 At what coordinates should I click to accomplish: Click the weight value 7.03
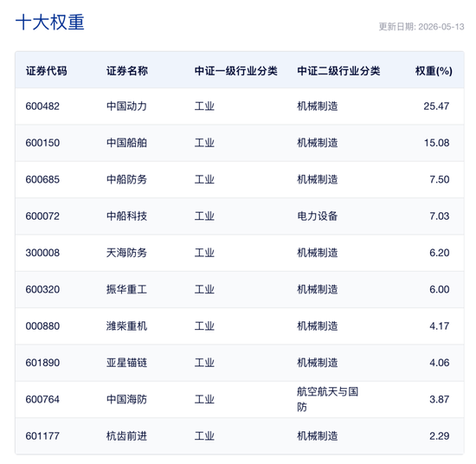[x=440, y=216]
